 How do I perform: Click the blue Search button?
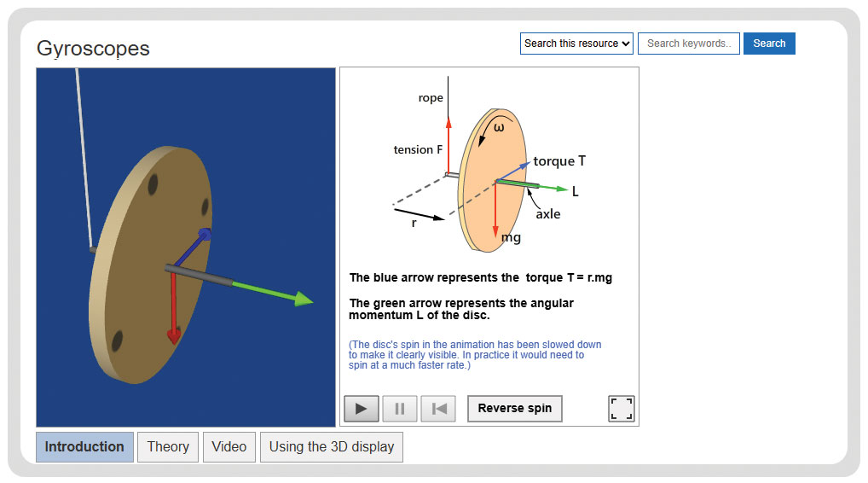pyautogui.click(x=769, y=44)
